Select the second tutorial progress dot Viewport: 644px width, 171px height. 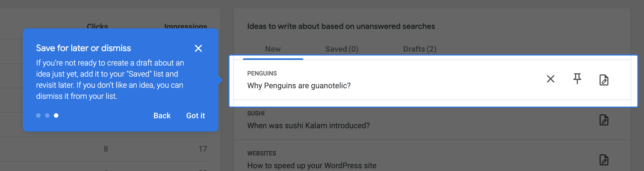47,115
